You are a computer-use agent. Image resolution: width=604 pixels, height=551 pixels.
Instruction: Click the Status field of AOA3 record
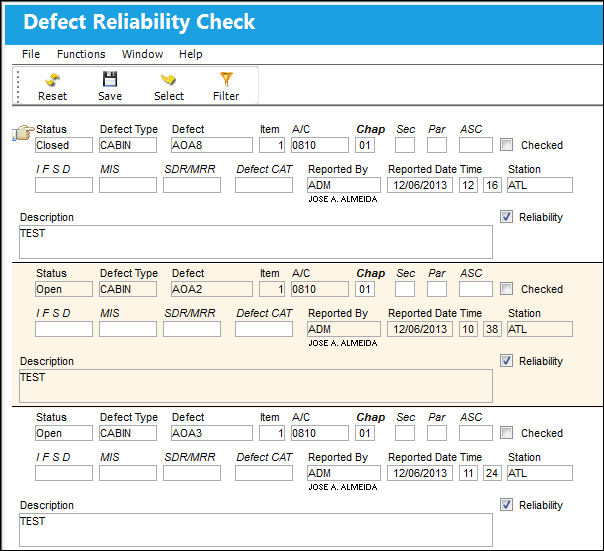(x=64, y=433)
